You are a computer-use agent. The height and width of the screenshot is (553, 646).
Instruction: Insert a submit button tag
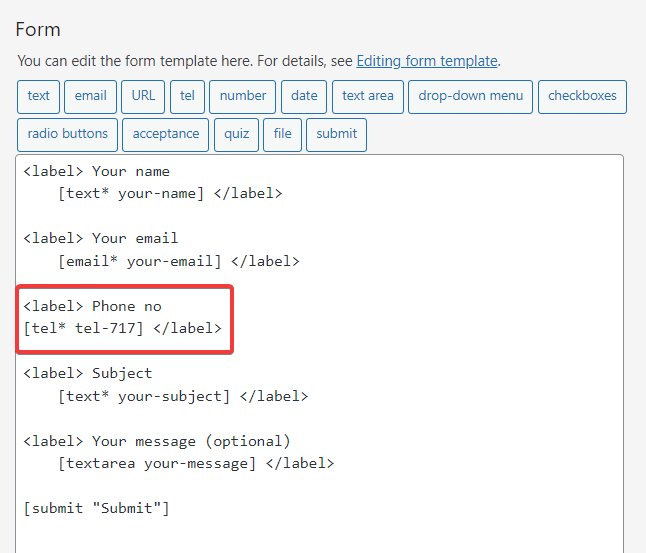click(336, 135)
